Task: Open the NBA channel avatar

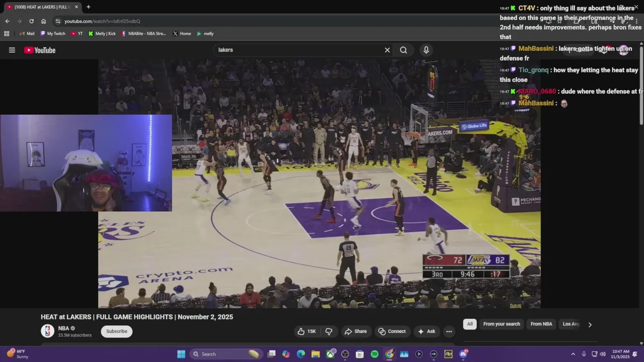Action: tap(47, 331)
